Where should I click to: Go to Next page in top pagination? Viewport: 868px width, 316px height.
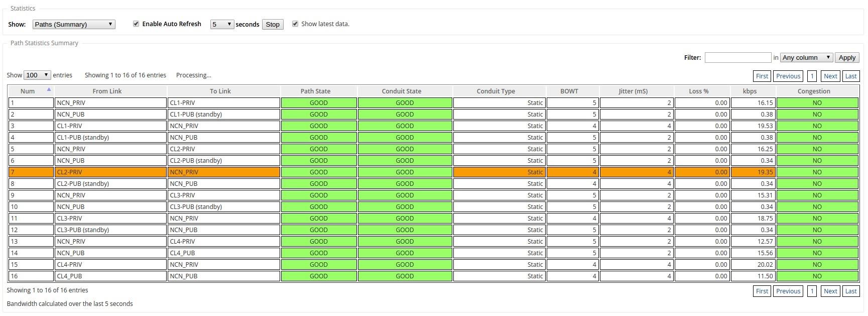point(830,76)
